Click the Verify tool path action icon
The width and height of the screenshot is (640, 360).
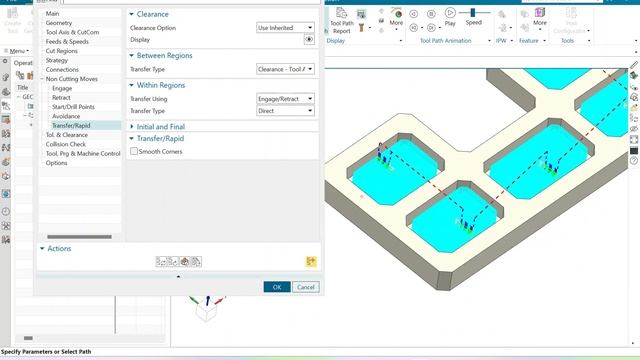click(x=184, y=262)
